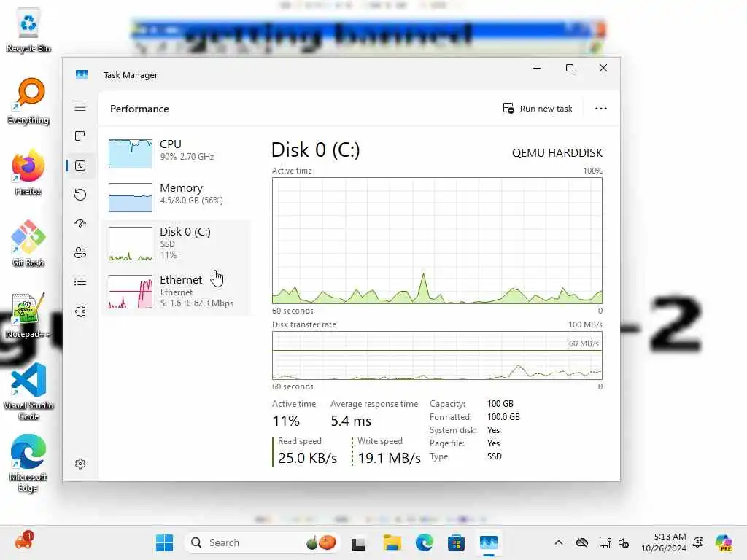
Task: Expand the three-dot more options menu
Action: click(601, 109)
